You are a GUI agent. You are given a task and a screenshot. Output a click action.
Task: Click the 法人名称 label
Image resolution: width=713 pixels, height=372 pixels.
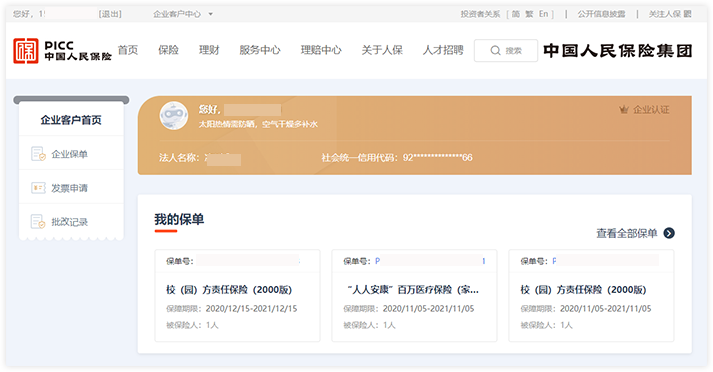179,157
